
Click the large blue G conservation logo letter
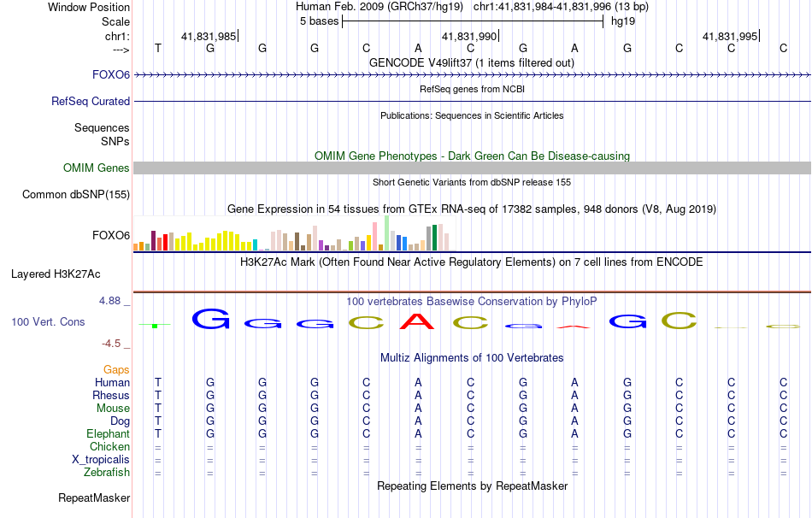210,319
